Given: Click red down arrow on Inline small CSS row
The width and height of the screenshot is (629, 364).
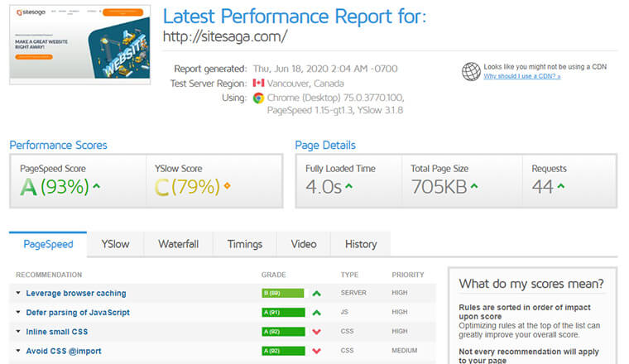Looking at the screenshot, I should point(316,332).
